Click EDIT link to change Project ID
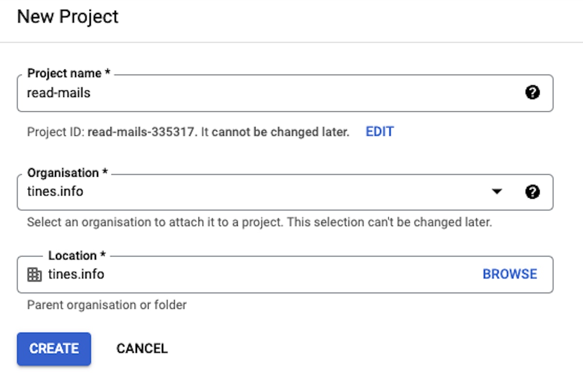 [379, 132]
